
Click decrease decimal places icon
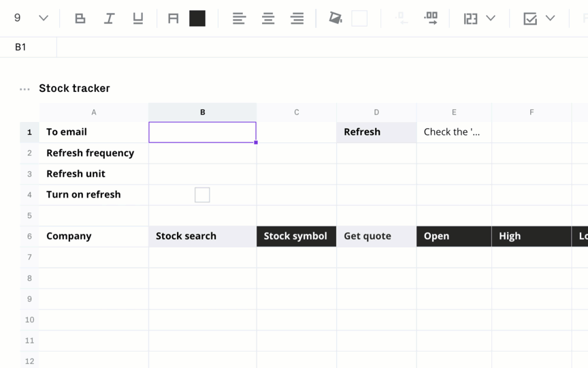[402, 18]
